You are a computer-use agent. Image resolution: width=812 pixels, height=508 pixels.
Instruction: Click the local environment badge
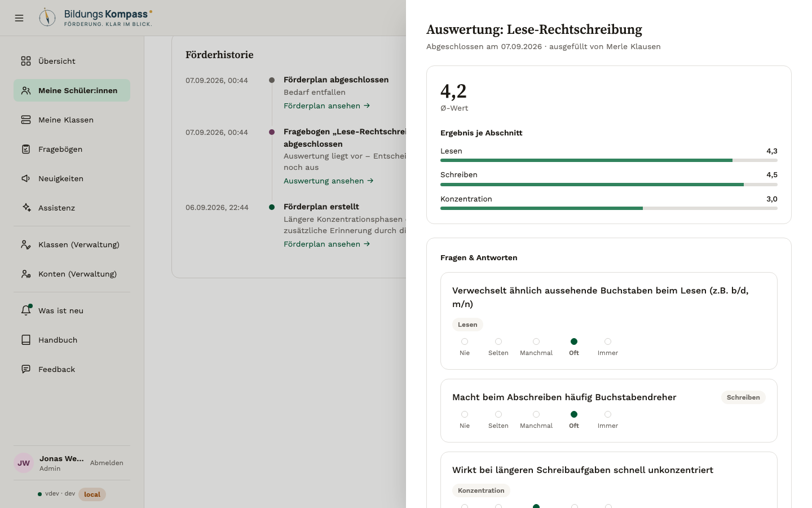tap(92, 494)
